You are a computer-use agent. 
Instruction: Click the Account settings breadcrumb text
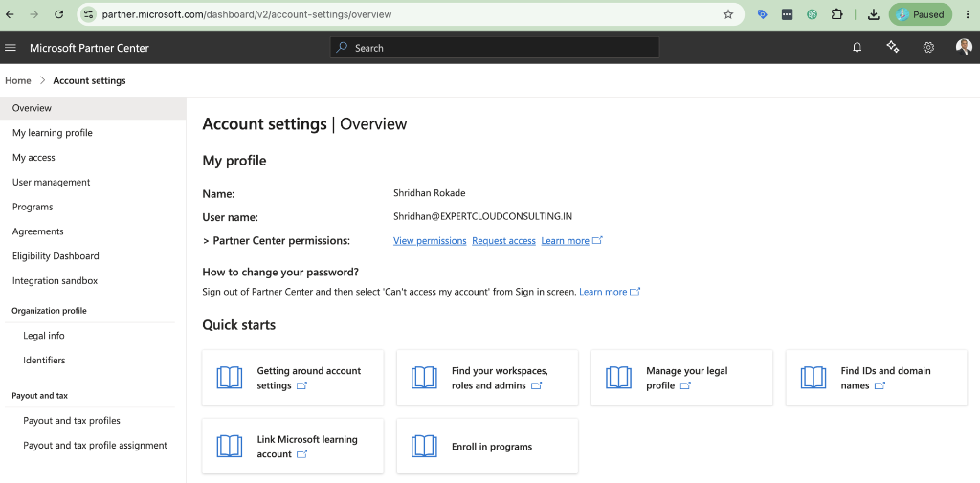click(x=89, y=80)
